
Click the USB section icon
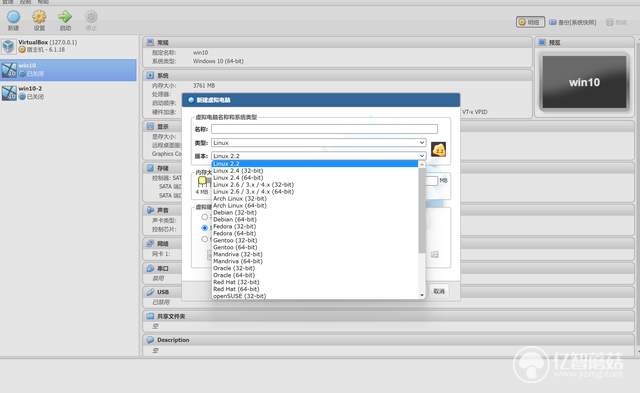point(150,292)
